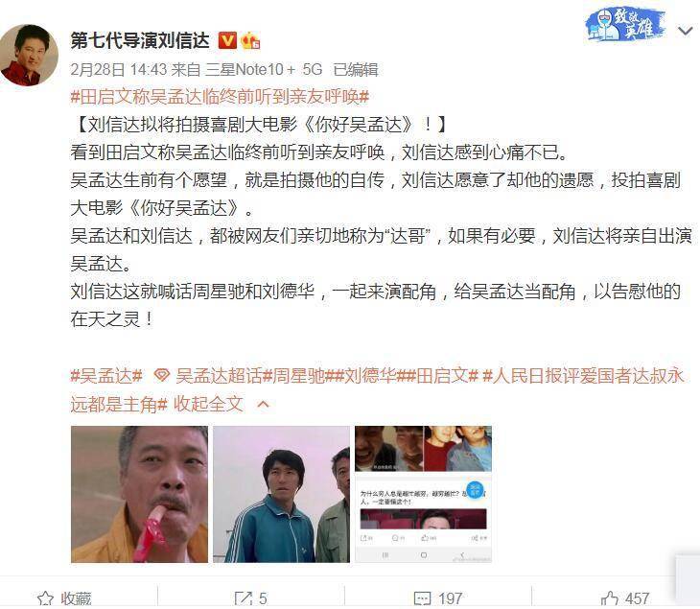Viewport: 700px width, 609px height.
Task: Click the membership crown badge icon
Action: pyautogui.click(x=250, y=41)
